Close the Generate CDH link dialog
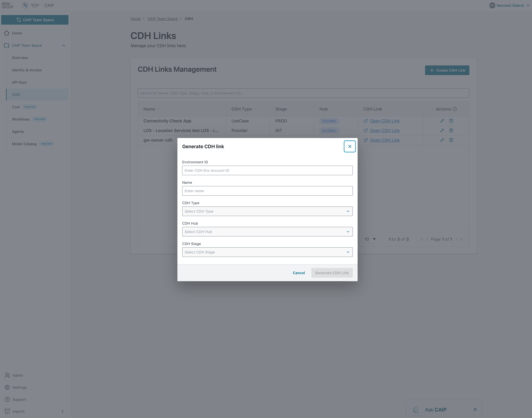Screen dimensions: 532x418 [350, 146]
